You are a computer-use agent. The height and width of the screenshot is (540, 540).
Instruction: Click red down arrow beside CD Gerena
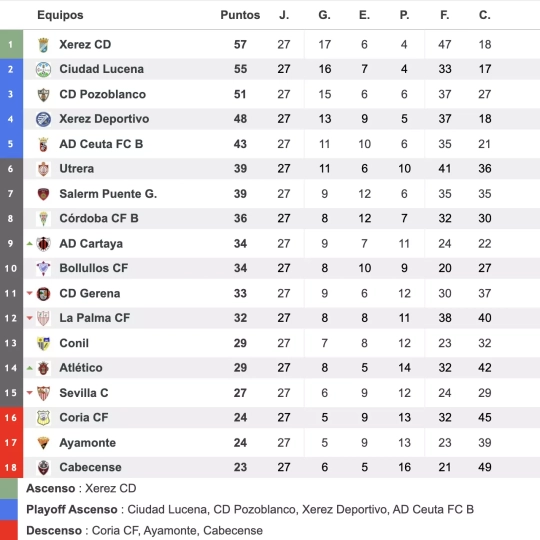[30, 293]
